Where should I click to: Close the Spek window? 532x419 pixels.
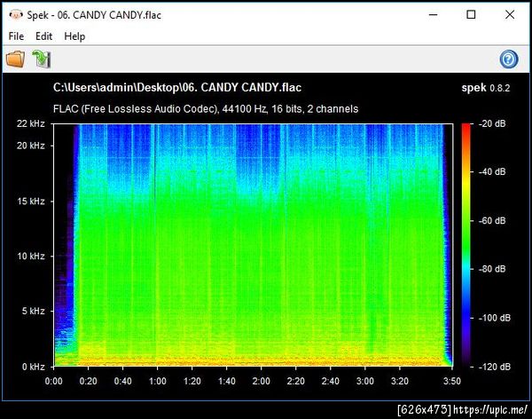click(510, 14)
